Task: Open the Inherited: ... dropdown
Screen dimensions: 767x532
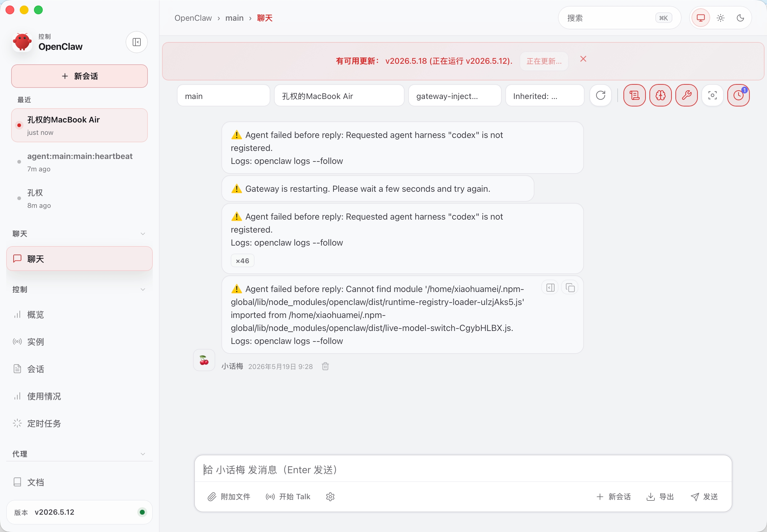Action: tap(545, 96)
